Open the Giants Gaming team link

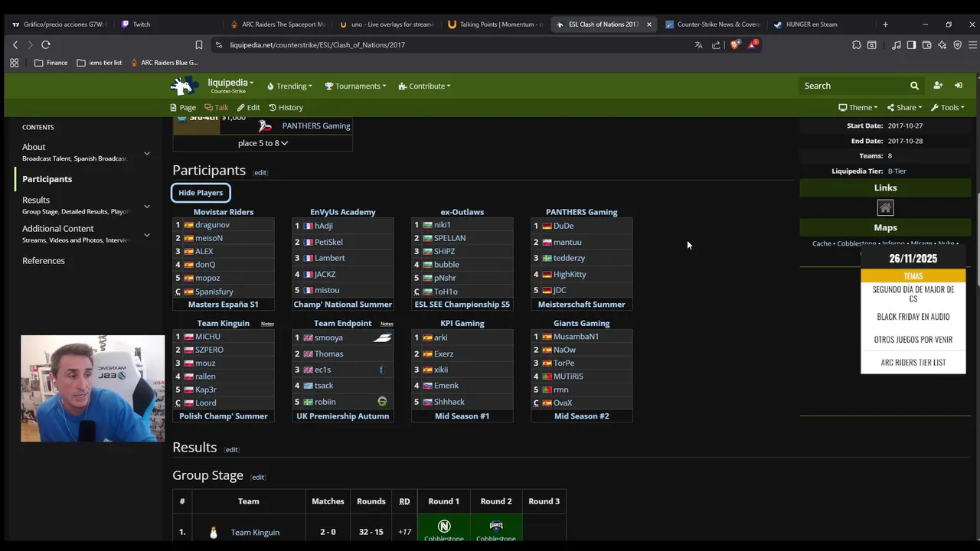582,324
